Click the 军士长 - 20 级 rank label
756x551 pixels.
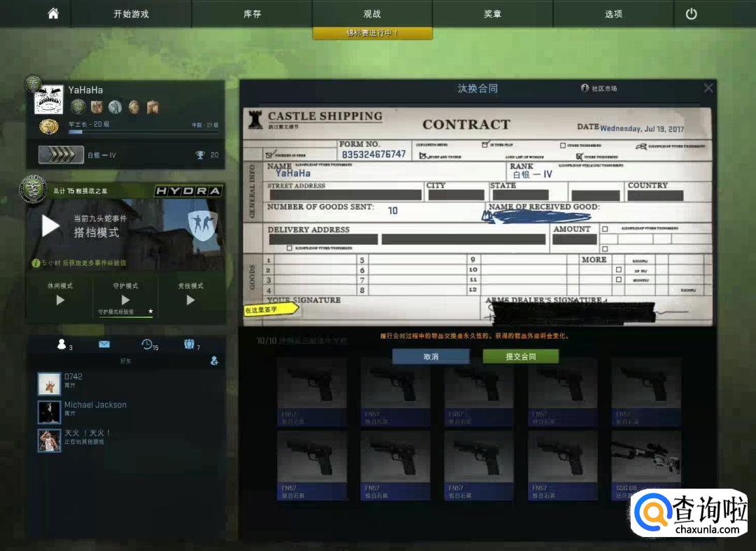[89, 125]
